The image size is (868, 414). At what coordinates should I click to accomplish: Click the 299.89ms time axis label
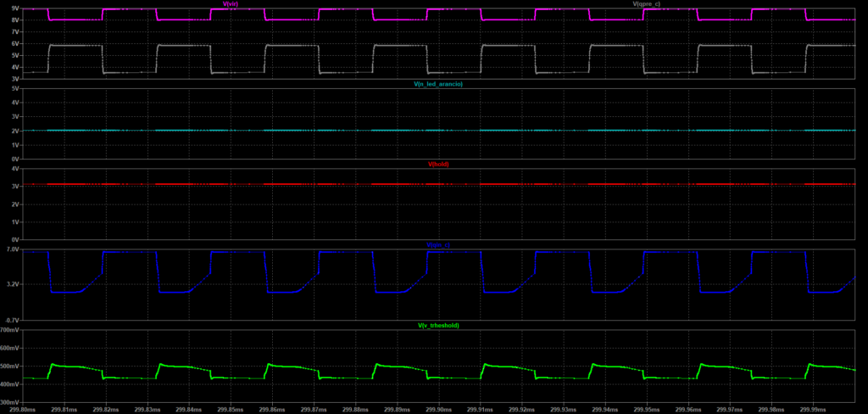coord(397,410)
